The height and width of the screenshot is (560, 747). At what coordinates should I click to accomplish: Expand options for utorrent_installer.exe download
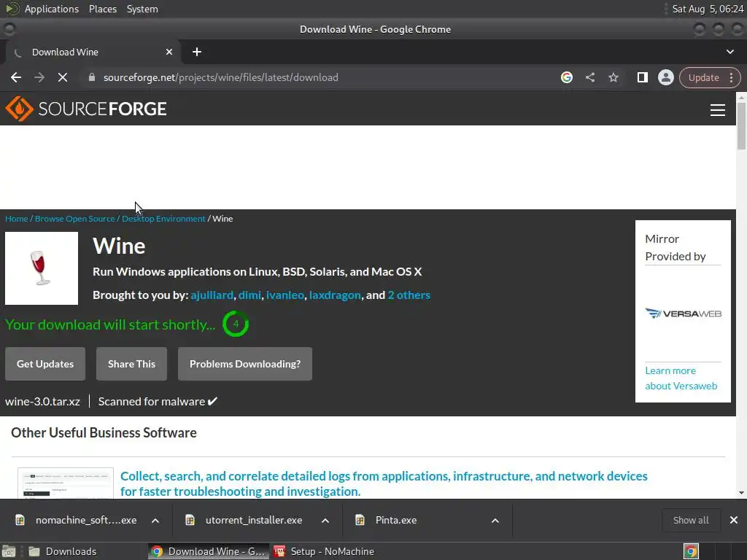325,521
